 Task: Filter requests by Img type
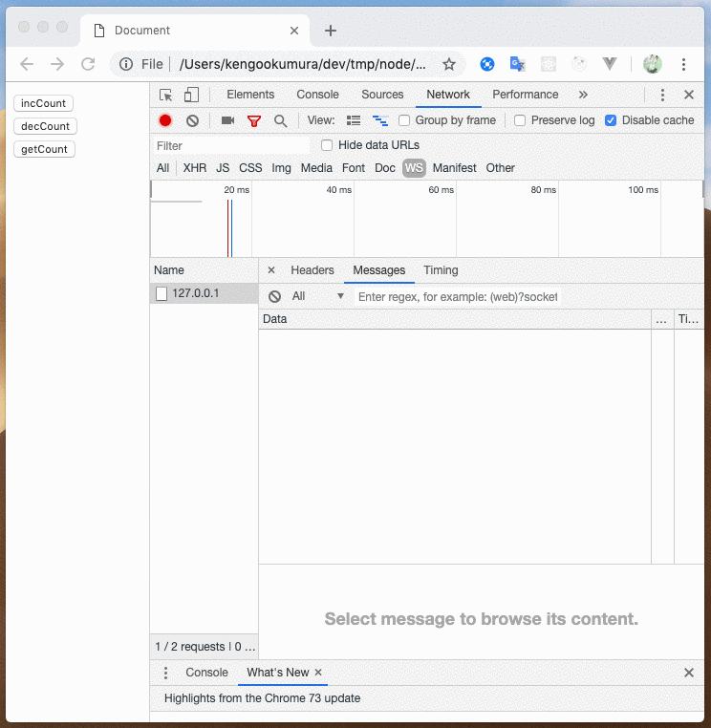click(x=281, y=168)
